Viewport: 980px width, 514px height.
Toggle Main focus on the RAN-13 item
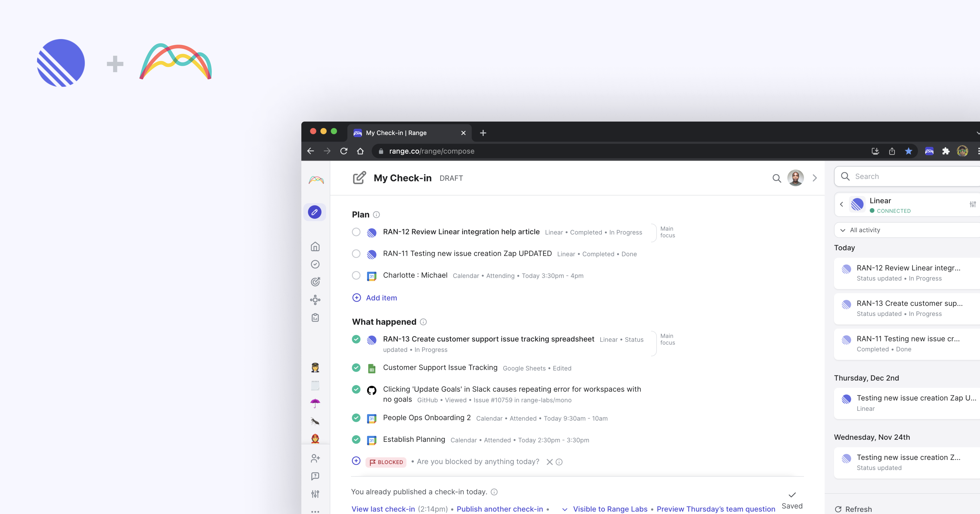667,339
